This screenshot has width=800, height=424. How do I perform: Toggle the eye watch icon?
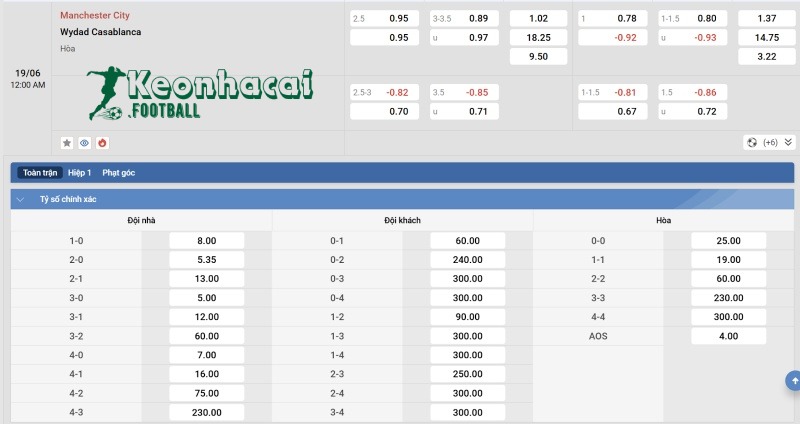point(84,143)
